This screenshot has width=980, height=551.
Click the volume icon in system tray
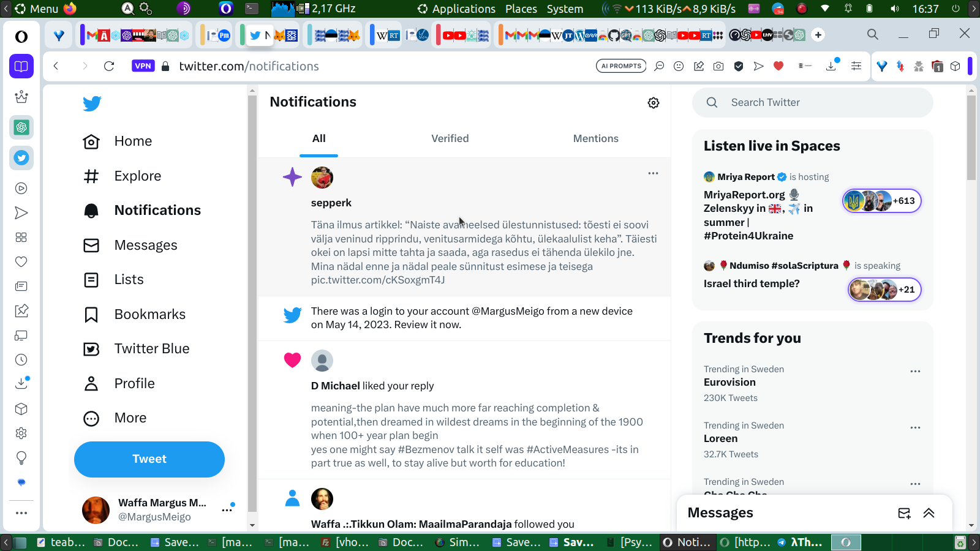895,9
